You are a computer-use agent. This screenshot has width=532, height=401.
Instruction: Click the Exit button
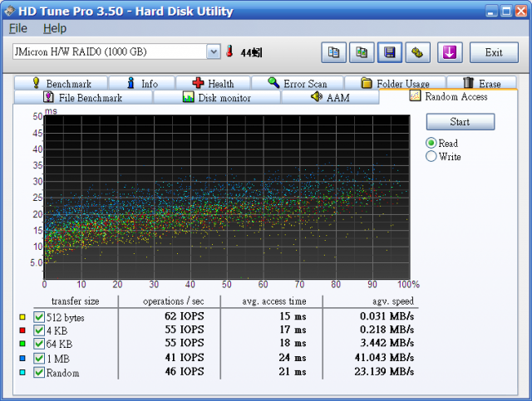[494, 52]
